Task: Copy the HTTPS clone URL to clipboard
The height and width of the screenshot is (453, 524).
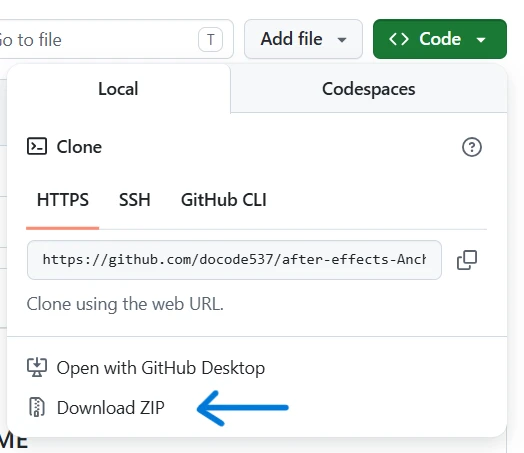Action: (x=467, y=260)
